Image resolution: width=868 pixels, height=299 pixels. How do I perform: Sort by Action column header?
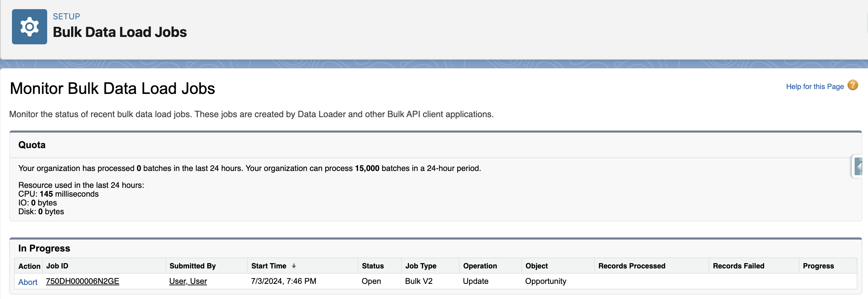point(29,266)
